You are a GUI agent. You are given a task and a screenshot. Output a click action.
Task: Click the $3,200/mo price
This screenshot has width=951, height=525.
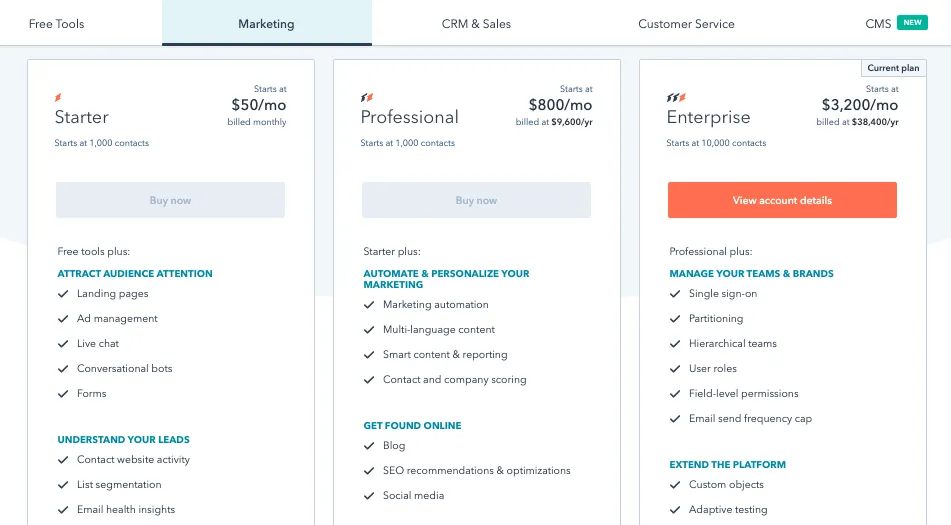(x=860, y=105)
